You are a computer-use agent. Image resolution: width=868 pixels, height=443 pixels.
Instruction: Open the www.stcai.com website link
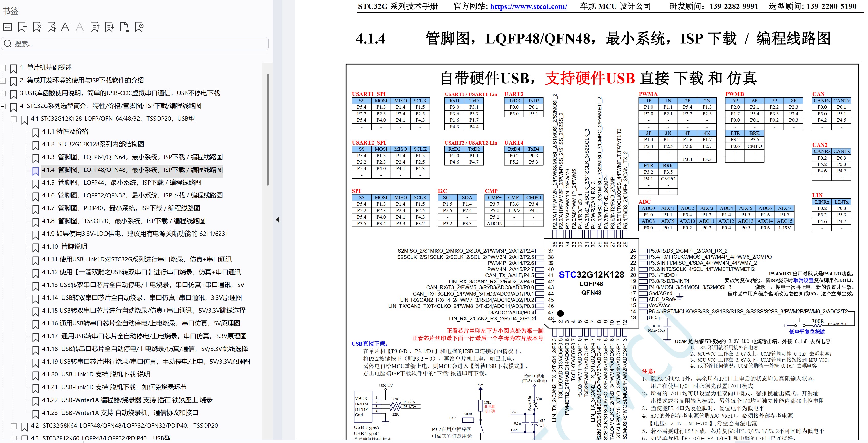click(528, 6)
